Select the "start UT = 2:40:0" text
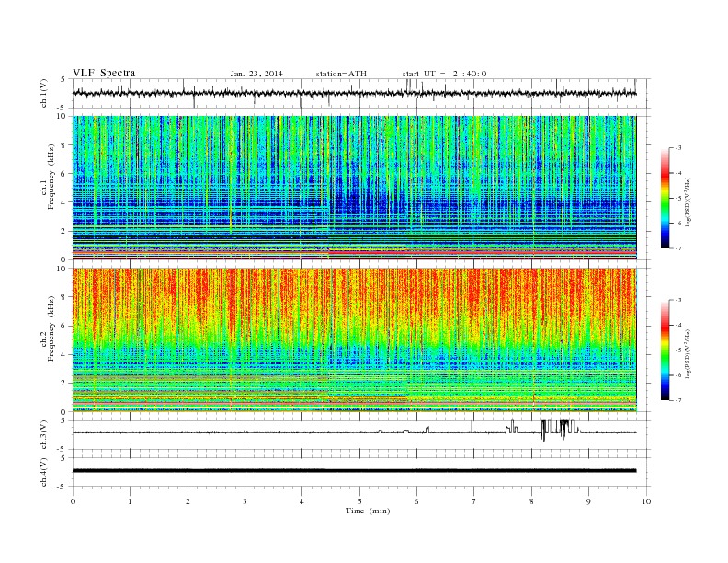The height and width of the screenshot is (563, 728). [x=444, y=74]
